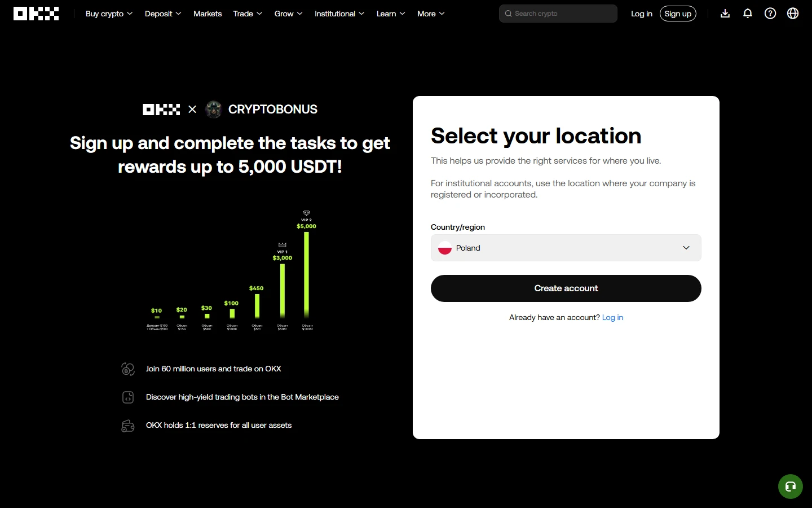The height and width of the screenshot is (508, 812).
Task: Click the 'Country/region' label
Action: pyautogui.click(x=458, y=227)
